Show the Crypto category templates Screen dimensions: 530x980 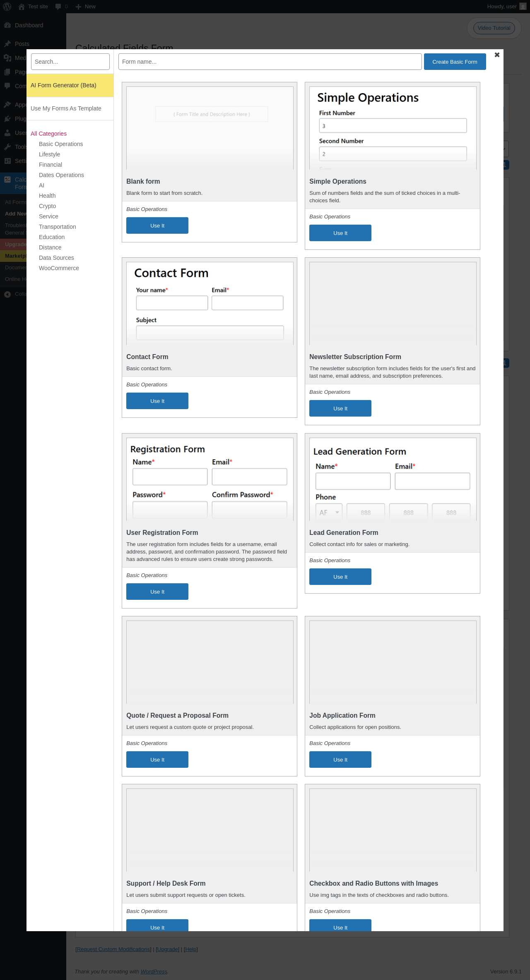tap(47, 206)
